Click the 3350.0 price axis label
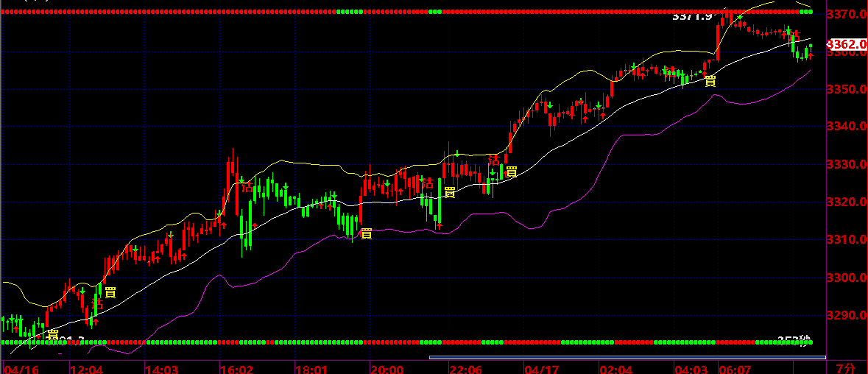This screenshot has width=868, height=374. [x=847, y=89]
